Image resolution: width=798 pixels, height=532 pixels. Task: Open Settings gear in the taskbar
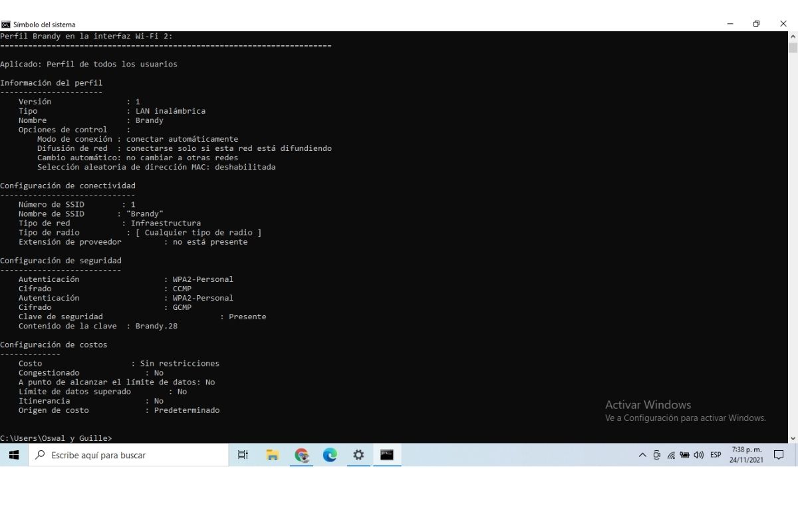[358, 455]
